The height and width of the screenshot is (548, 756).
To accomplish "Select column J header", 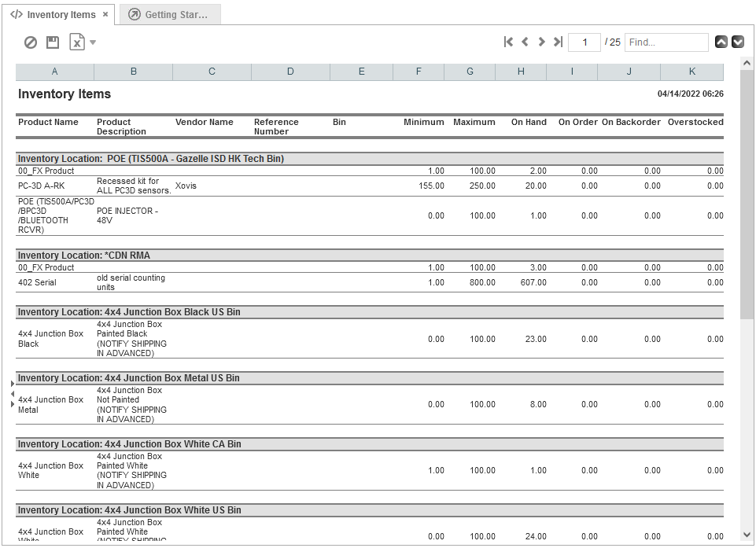I will click(629, 72).
